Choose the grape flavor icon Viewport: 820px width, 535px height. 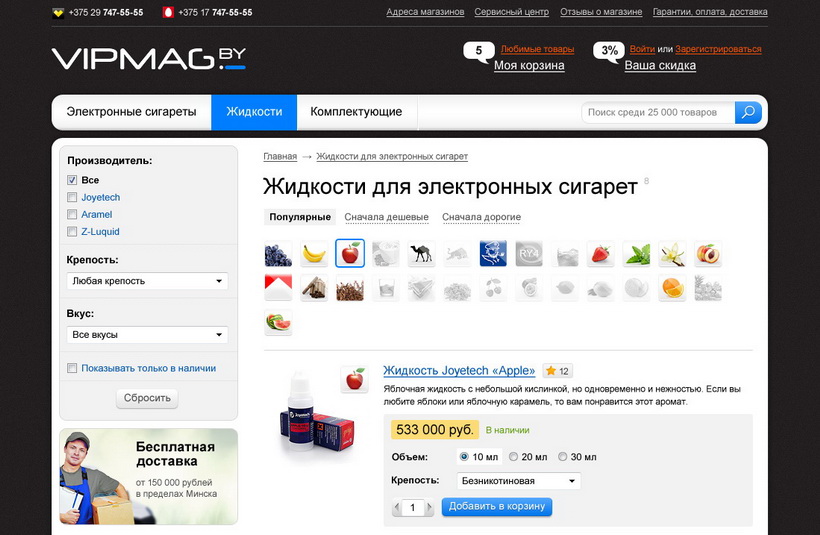pyautogui.click(x=278, y=254)
